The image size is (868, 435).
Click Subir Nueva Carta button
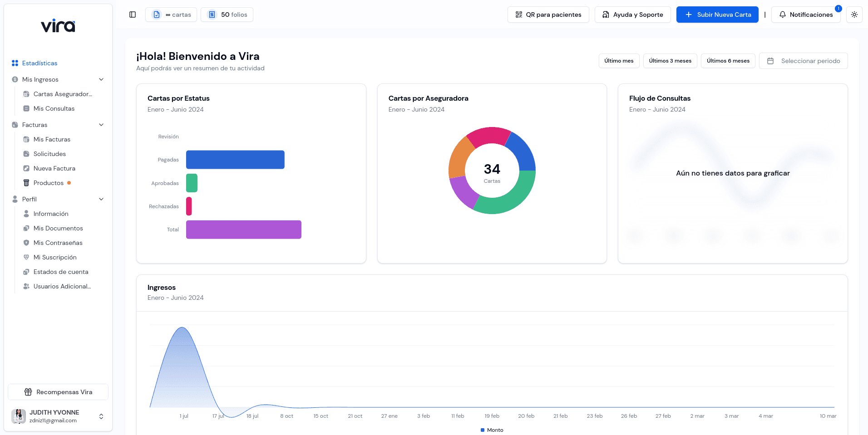pyautogui.click(x=717, y=15)
